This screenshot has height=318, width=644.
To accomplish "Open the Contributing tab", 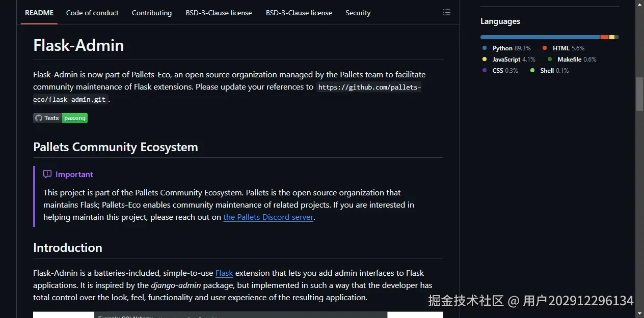I will click(x=152, y=13).
